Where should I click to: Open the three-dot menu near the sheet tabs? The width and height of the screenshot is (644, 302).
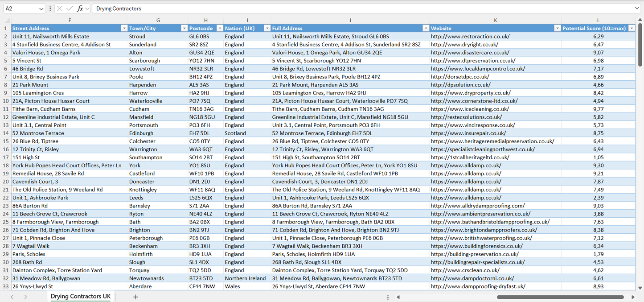(389, 296)
